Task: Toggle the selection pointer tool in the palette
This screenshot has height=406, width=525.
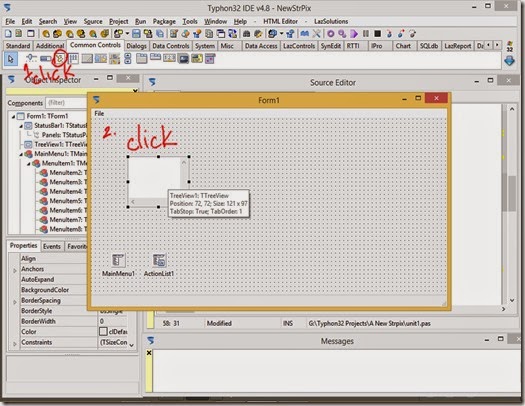Action: tap(11, 59)
